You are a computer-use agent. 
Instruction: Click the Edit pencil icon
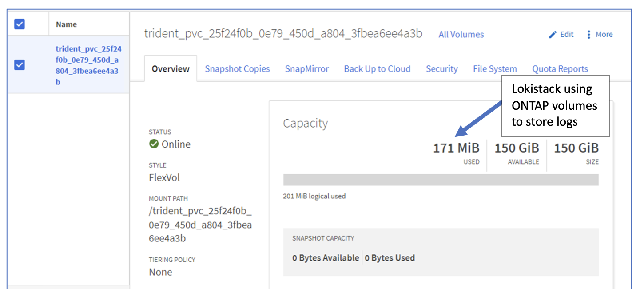click(x=553, y=35)
